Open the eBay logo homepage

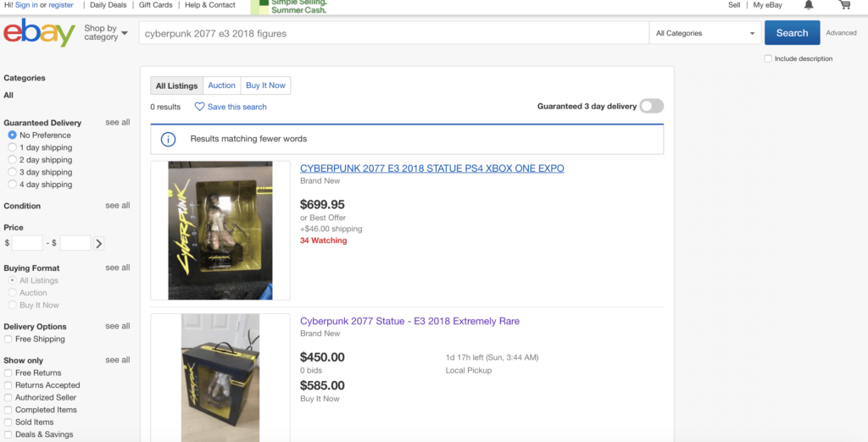tap(39, 33)
